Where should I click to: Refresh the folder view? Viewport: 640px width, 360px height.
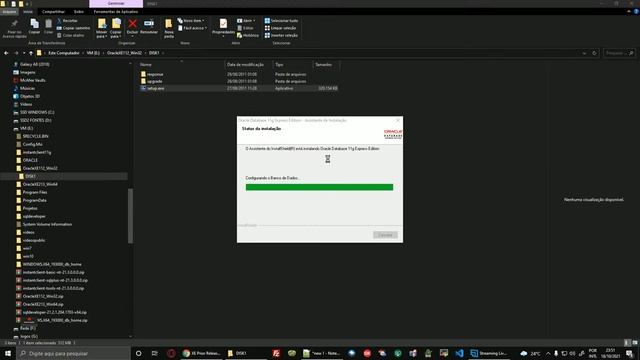pos(594,53)
